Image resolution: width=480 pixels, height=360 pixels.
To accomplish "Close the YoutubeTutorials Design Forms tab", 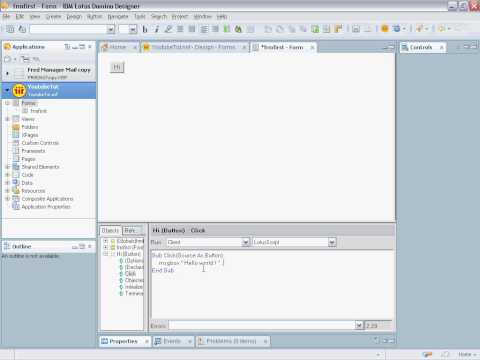I will coord(244,47).
